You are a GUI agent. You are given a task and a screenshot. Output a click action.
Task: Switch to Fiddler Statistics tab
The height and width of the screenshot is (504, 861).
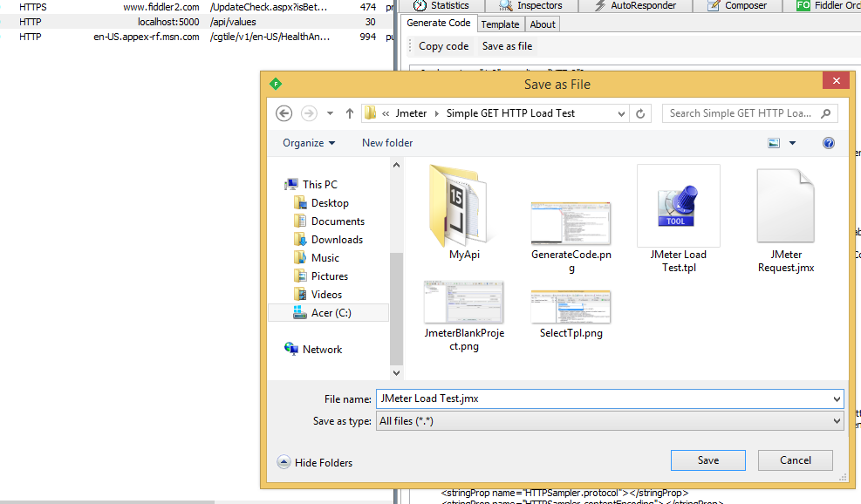pos(442,5)
